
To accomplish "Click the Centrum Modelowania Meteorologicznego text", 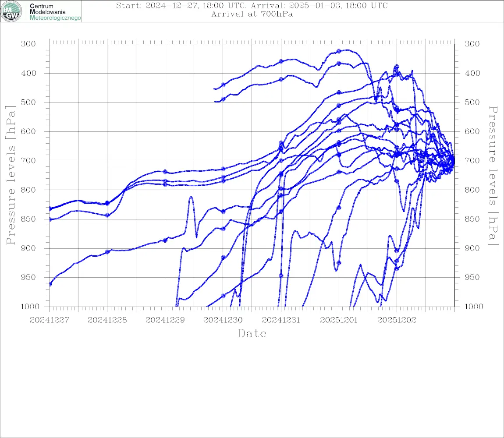I will (55, 12).
